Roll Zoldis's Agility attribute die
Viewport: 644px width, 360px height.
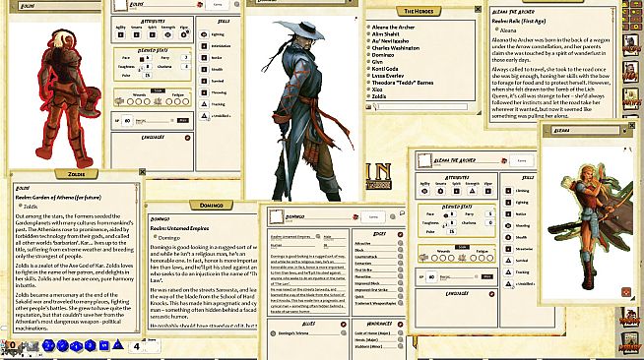pos(120,34)
